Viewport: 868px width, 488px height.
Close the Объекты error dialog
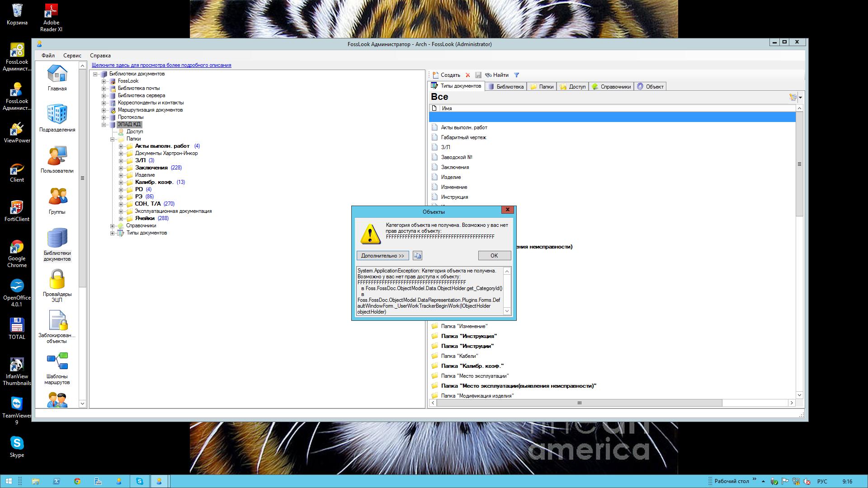click(x=508, y=210)
